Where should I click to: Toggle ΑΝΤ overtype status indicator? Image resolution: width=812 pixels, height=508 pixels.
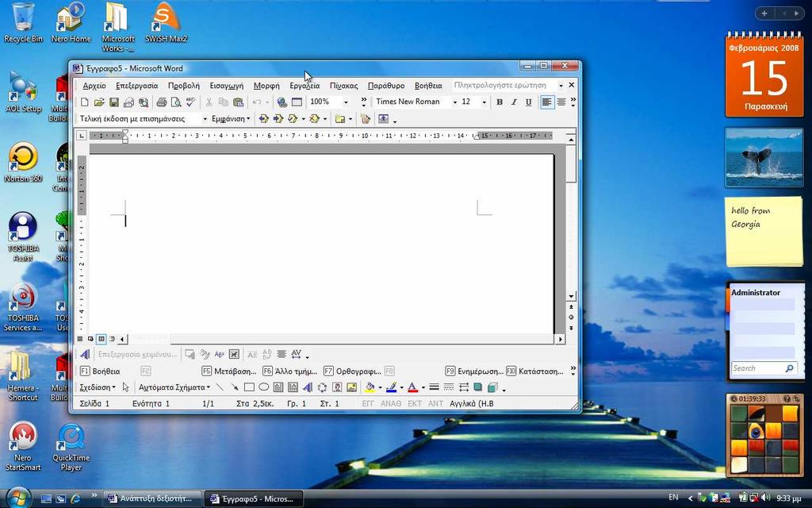pyautogui.click(x=435, y=403)
